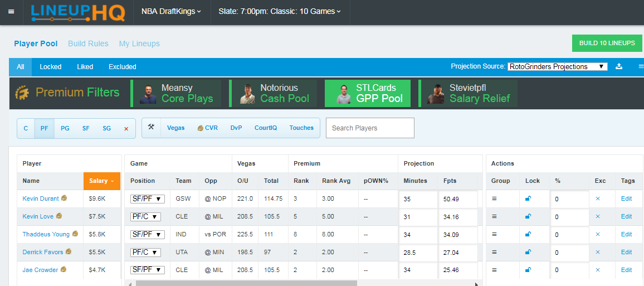
Task: Lock Derrick Favors into lineups
Action: tap(528, 253)
